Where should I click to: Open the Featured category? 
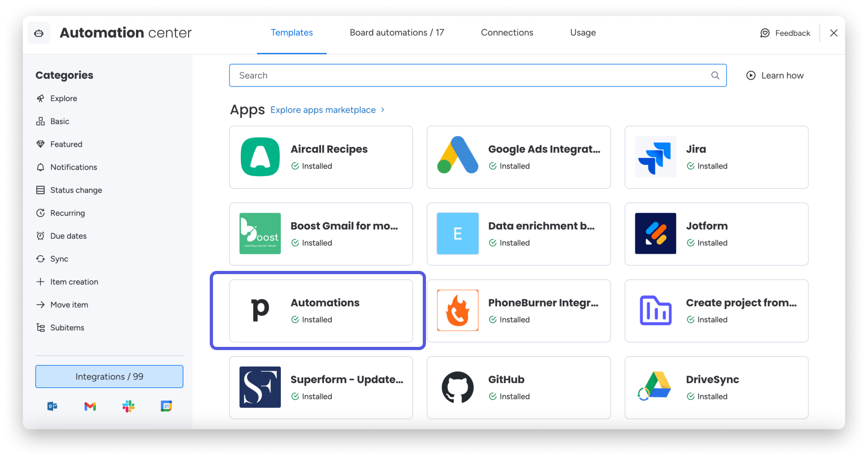click(59, 144)
